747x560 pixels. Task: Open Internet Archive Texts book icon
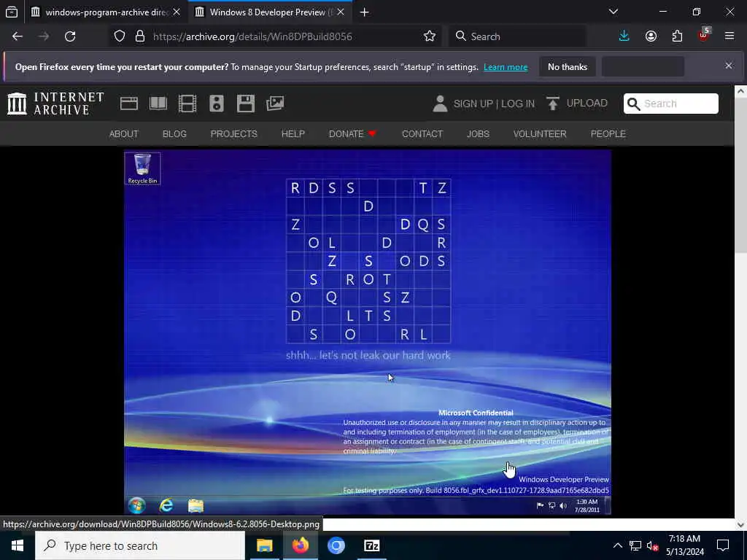[x=158, y=104]
